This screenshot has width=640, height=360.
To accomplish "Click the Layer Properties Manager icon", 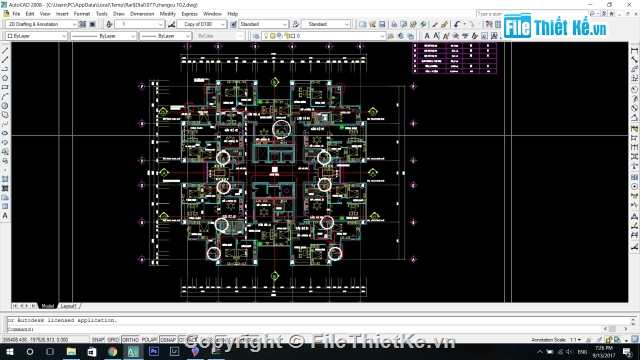I will (256, 36).
